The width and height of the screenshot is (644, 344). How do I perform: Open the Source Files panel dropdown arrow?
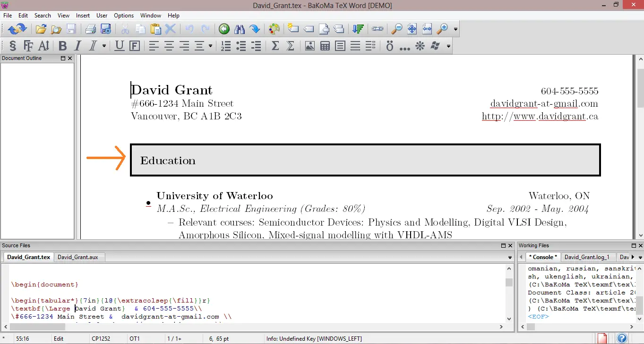tap(509, 257)
